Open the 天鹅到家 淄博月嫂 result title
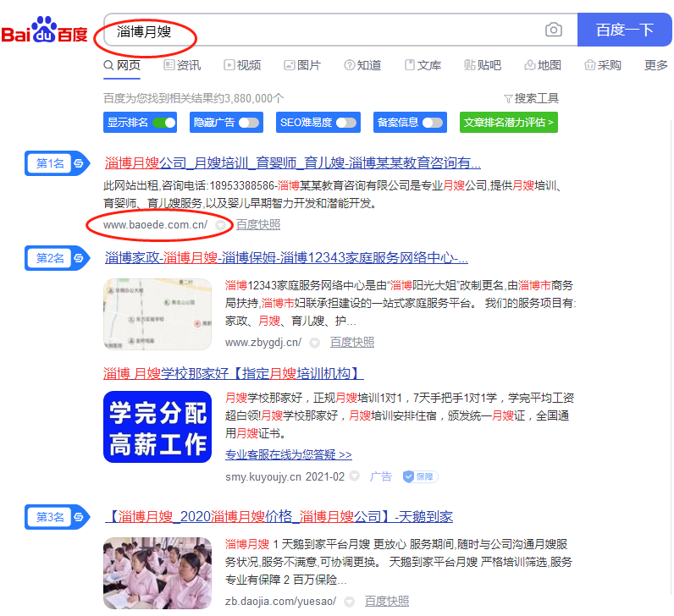The width and height of the screenshot is (674, 616). 279,516
